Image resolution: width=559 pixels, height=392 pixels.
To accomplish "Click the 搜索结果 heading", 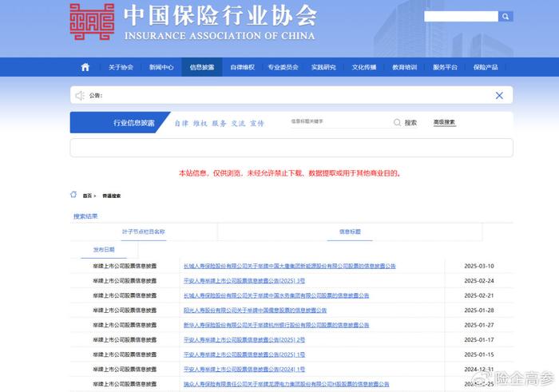I will (x=85, y=216).
